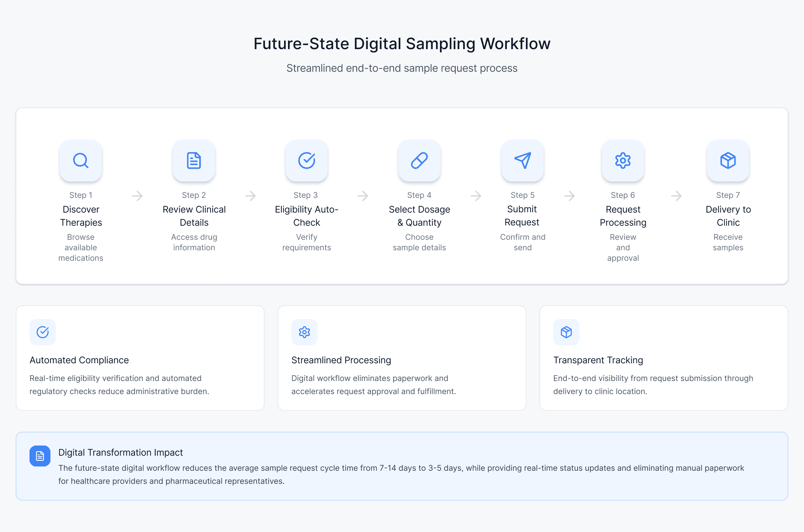
Task: Click the pill icon for Select Dosage
Action: pyautogui.click(x=419, y=161)
